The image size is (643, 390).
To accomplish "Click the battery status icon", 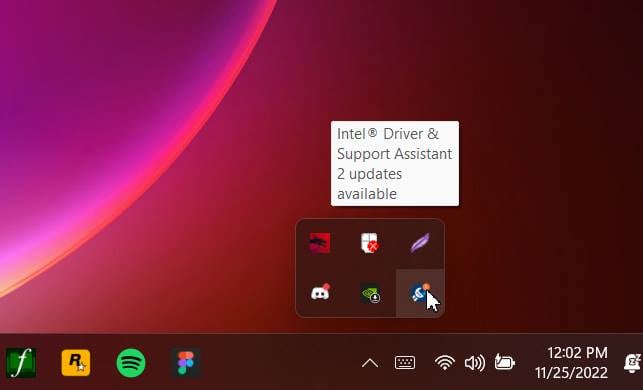I will [504, 362].
